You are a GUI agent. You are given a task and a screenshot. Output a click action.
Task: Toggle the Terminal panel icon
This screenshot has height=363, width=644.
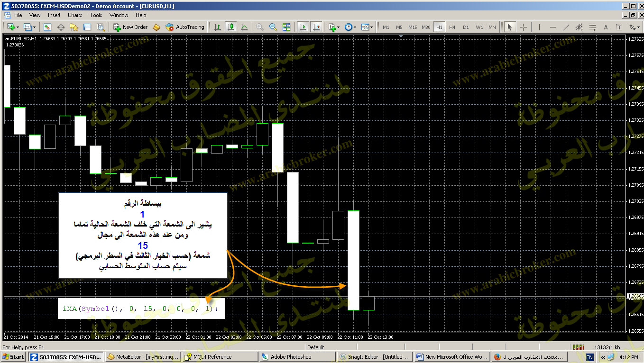pos(87,27)
